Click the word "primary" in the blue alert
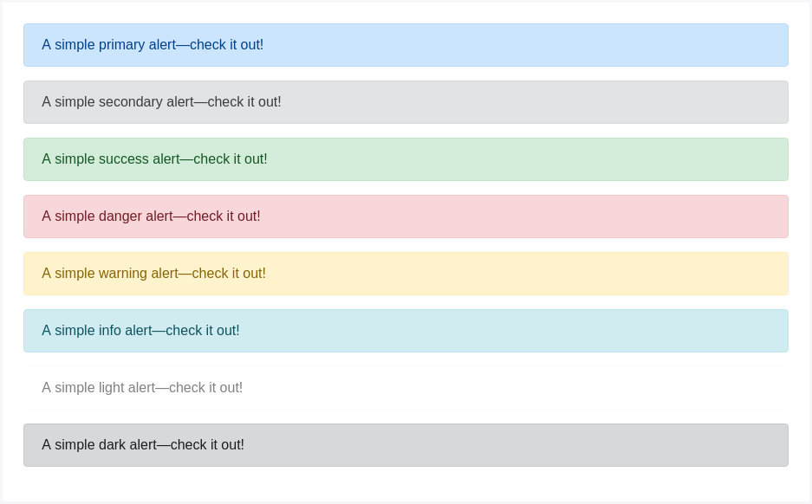Viewport: 812px width, 504px height. 122,45
